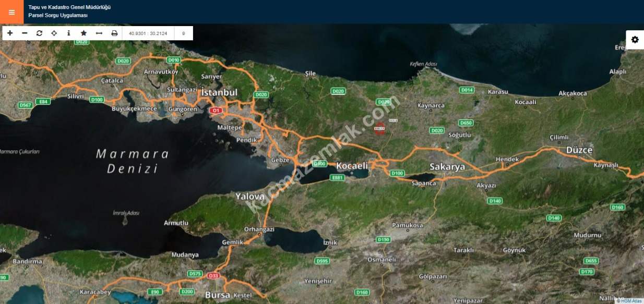Image resolution: width=644 pixels, height=304 pixels.
Task: Click the Düzce city label
Action: click(x=579, y=150)
